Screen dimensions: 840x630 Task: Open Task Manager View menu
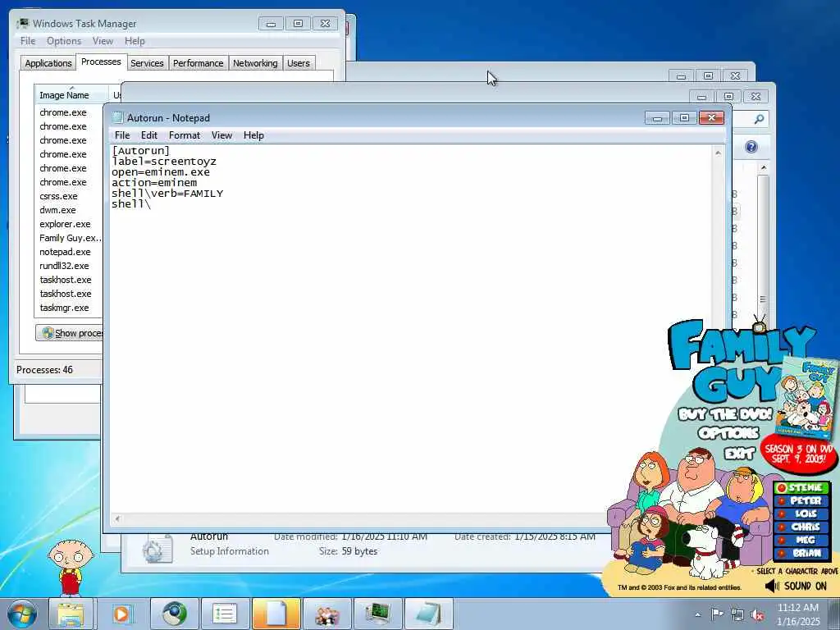(103, 41)
